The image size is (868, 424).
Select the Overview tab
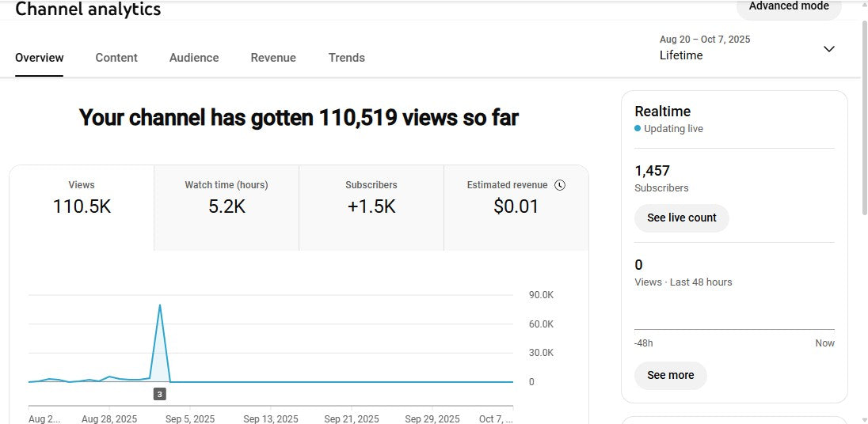pos(40,58)
